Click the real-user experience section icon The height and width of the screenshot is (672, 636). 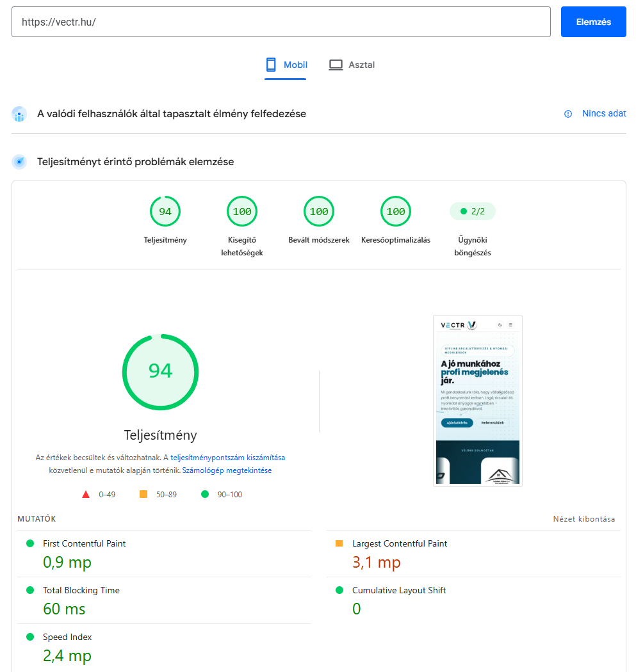point(19,114)
